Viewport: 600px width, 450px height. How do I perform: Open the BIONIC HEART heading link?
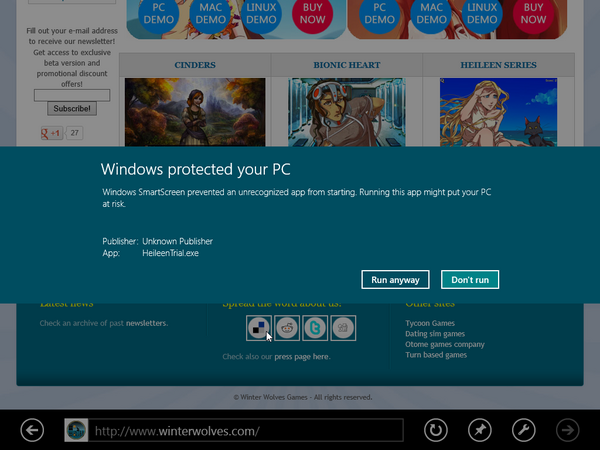tap(347, 65)
